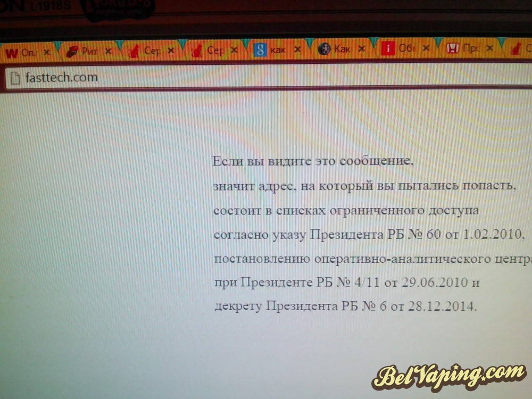Close the 'Оп' tab
Viewport: 532px width, 399px height.
[47, 52]
